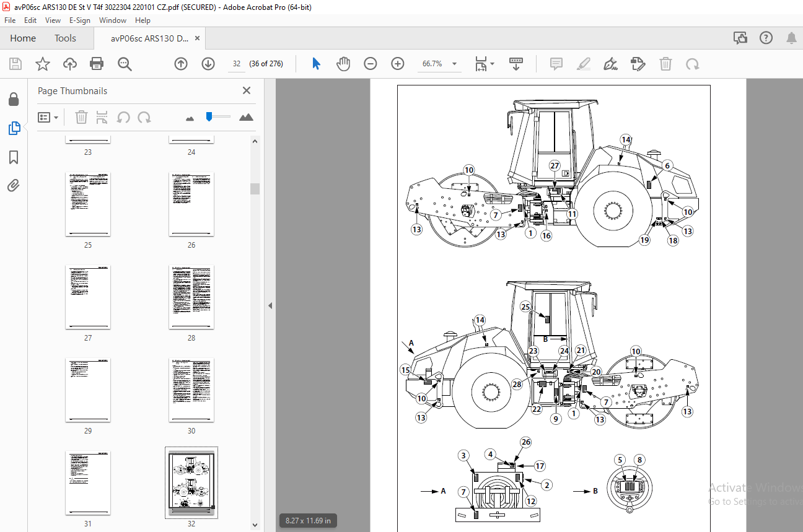Delete pages in thumbnails panel
The image size is (803, 532).
tap(82, 117)
